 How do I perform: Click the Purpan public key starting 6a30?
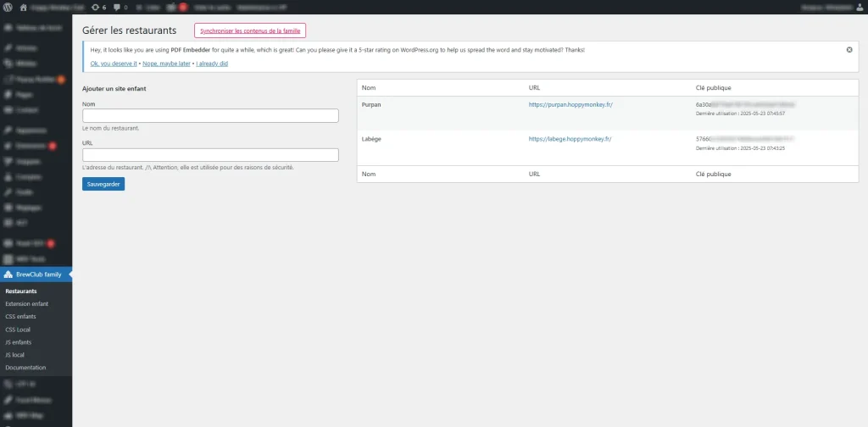(746, 104)
